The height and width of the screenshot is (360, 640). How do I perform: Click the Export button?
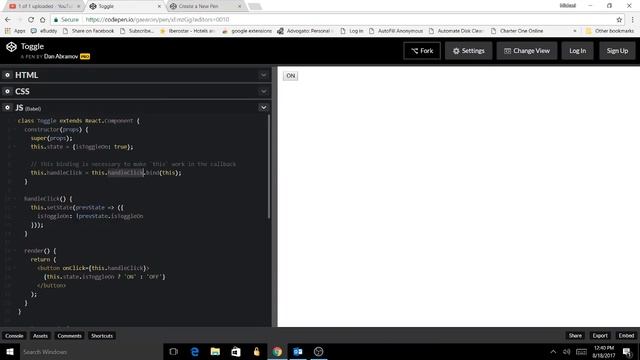coord(600,336)
